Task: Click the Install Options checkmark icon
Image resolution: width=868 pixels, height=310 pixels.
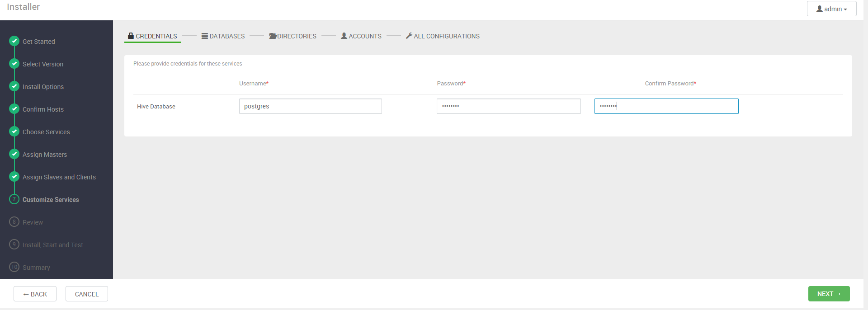Action: pos(14,86)
